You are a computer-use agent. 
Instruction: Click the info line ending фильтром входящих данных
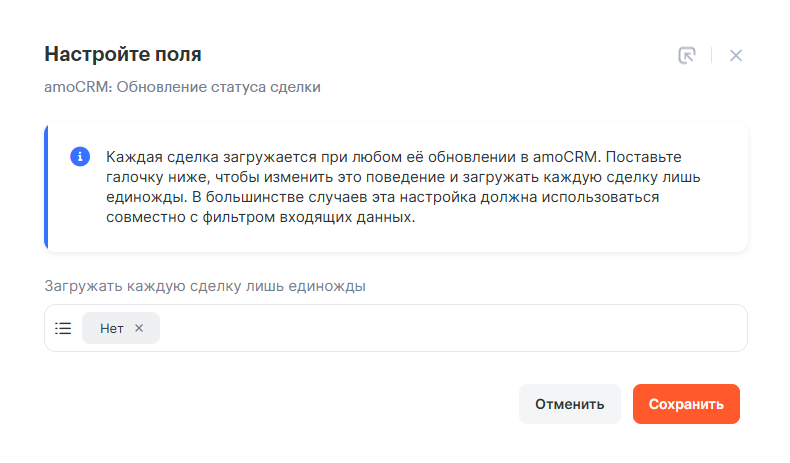[260, 218]
